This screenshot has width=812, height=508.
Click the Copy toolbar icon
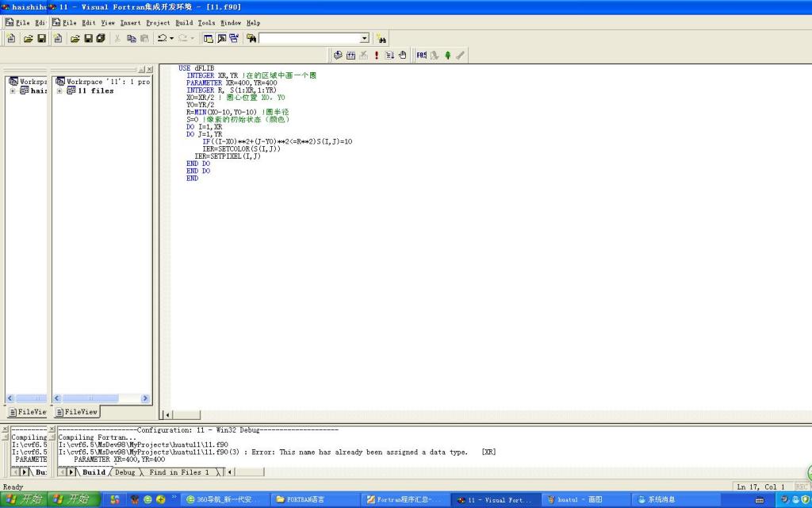tap(132, 38)
